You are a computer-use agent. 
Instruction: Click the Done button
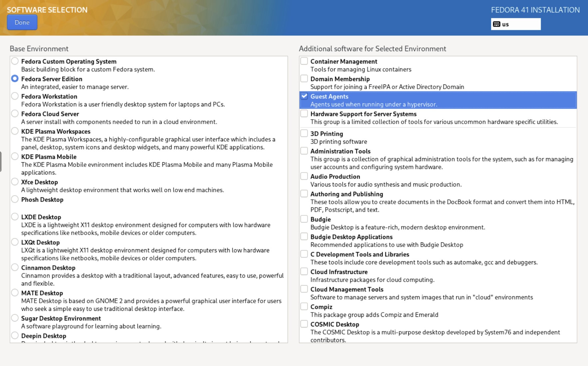(22, 23)
